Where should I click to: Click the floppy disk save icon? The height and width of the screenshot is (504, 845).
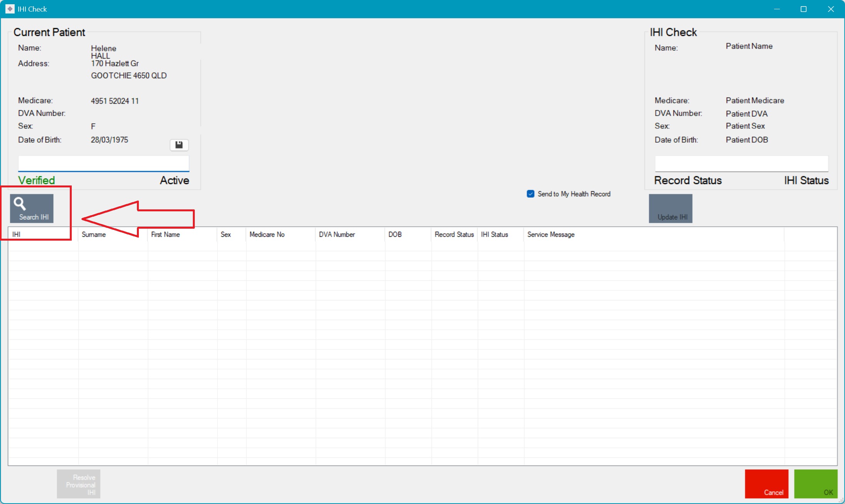(179, 145)
